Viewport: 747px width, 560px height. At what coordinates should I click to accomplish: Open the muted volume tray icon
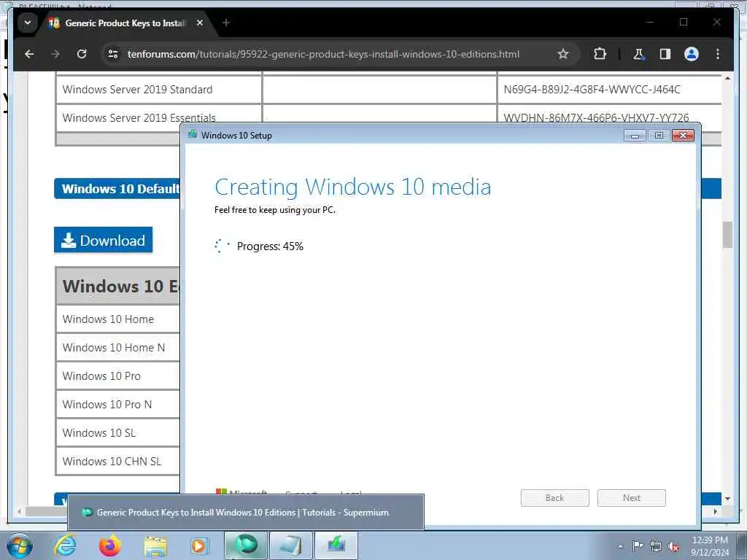tap(673, 546)
